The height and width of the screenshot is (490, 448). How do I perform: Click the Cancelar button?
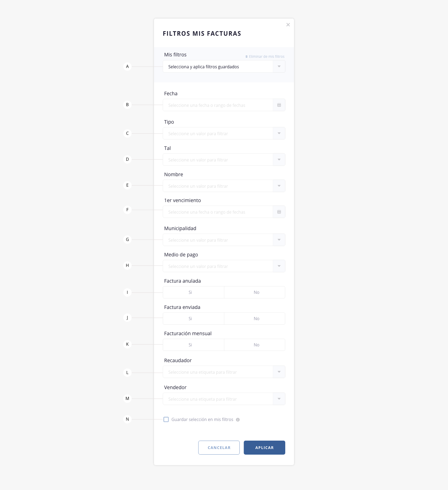[219, 448]
